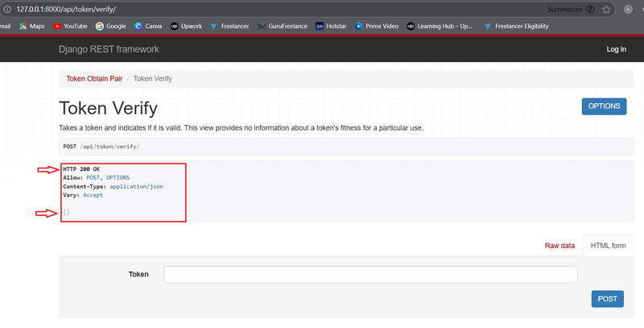Viewport: 644px width, 328px height.
Task: Open the Learning Hub – Up... bookmark
Action: click(440, 26)
